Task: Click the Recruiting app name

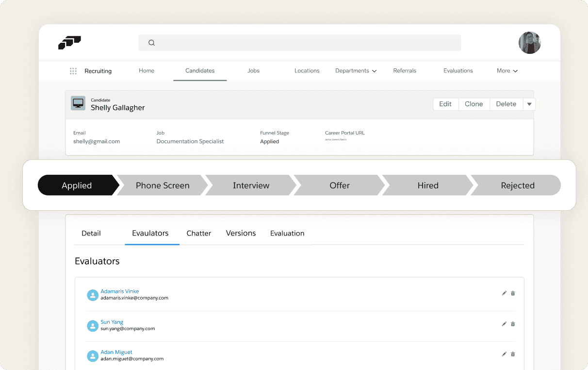Action: coord(98,71)
